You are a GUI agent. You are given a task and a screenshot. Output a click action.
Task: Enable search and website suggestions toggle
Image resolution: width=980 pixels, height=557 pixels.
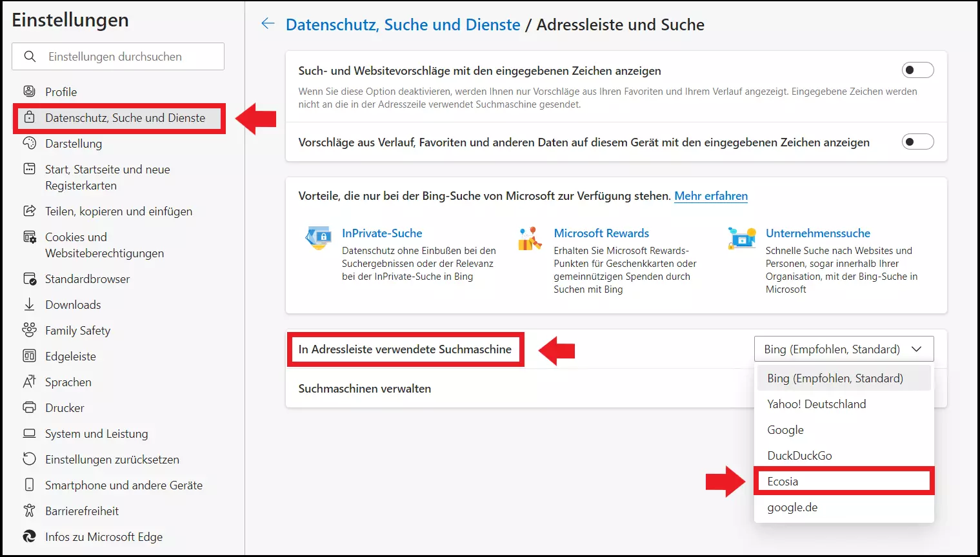917,70
